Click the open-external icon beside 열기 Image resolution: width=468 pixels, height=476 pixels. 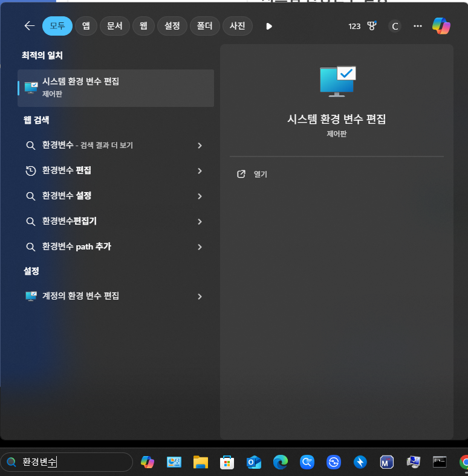click(241, 174)
